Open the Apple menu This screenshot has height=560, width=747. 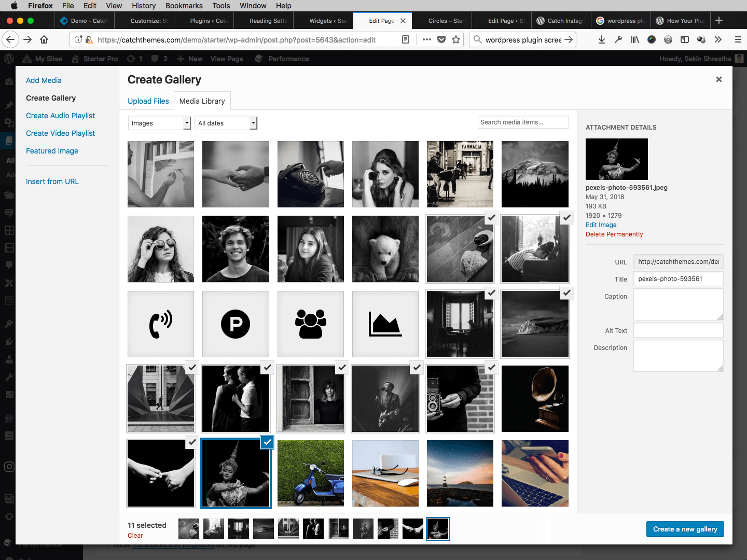point(14,6)
